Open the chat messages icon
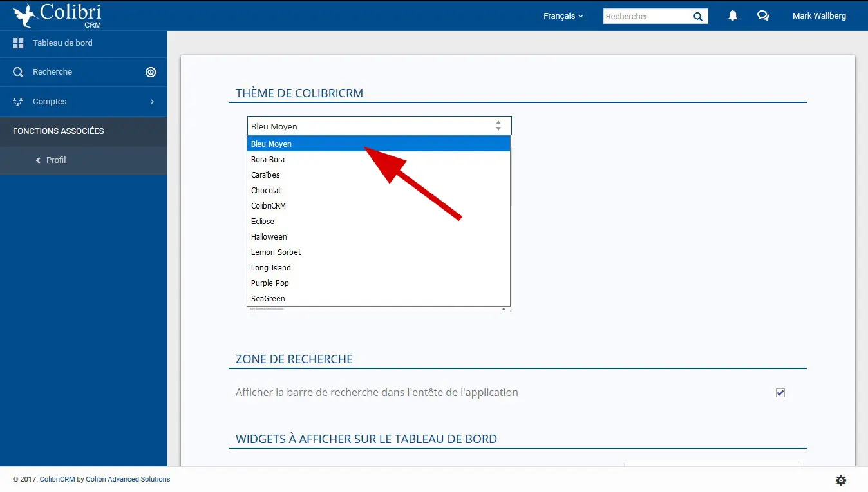The height and width of the screenshot is (492, 868). 763,16
